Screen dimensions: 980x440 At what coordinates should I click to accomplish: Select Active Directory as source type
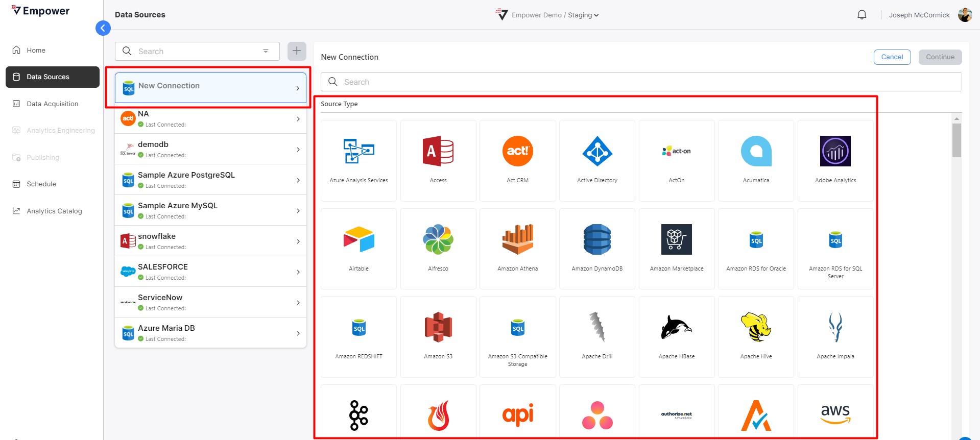(597, 160)
